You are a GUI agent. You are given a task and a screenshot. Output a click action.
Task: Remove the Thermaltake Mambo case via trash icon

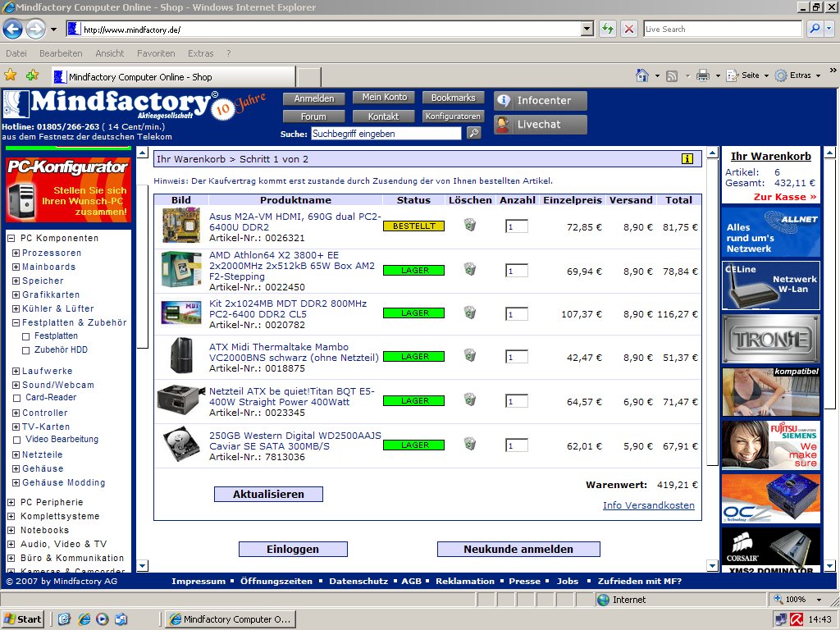[x=470, y=354]
